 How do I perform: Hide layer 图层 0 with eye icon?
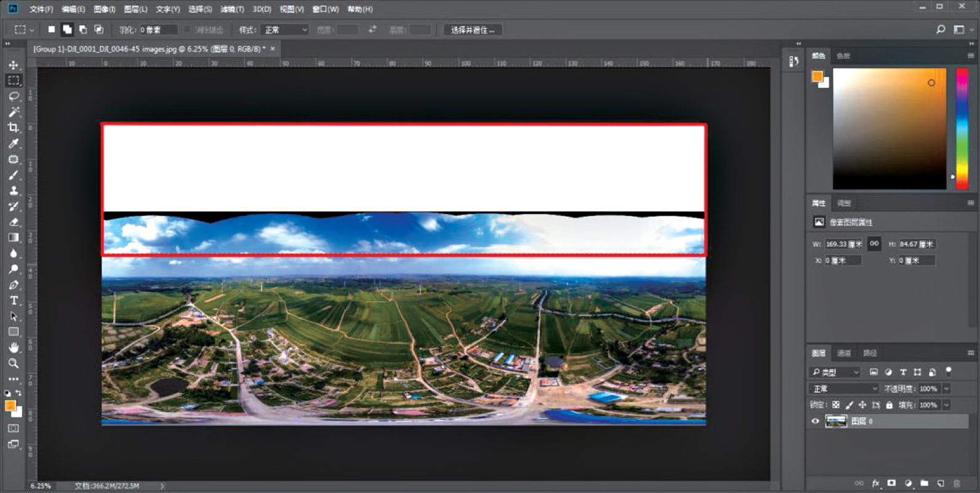point(815,421)
